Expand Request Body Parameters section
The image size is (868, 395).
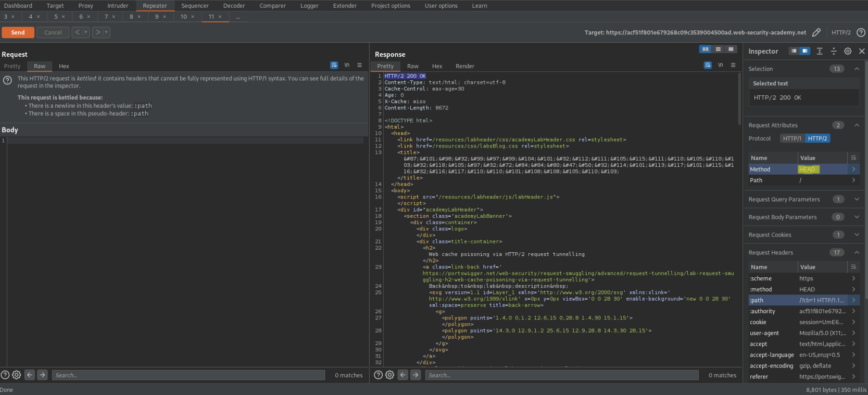(x=857, y=217)
